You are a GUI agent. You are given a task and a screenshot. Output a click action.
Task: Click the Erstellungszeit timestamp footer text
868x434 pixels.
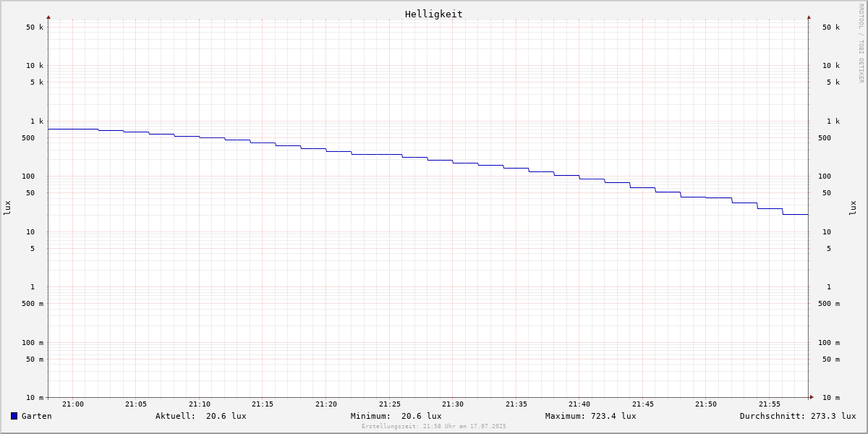point(434,427)
